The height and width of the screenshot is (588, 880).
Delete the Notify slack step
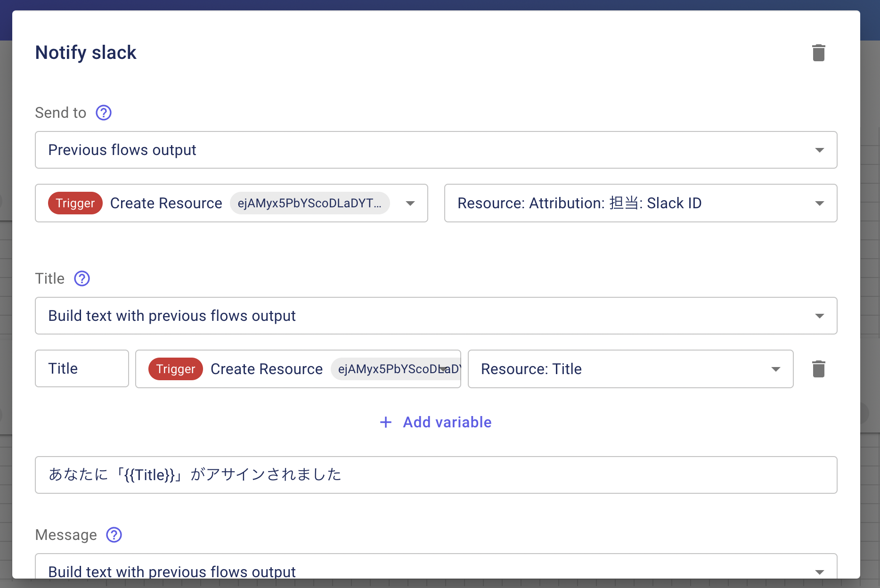tap(819, 53)
